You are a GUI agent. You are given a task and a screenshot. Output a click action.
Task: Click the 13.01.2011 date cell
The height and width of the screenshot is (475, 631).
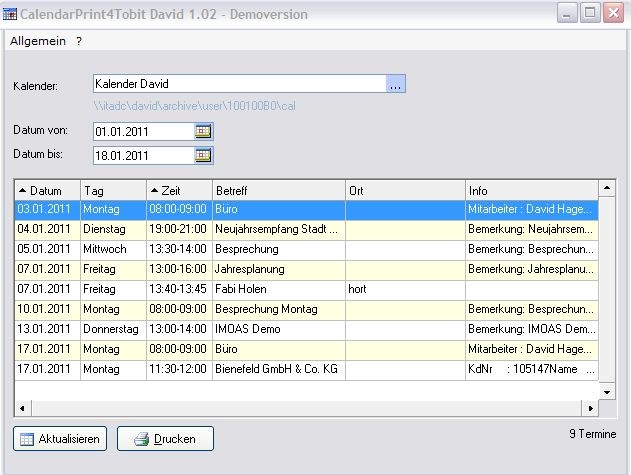click(47, 329)
